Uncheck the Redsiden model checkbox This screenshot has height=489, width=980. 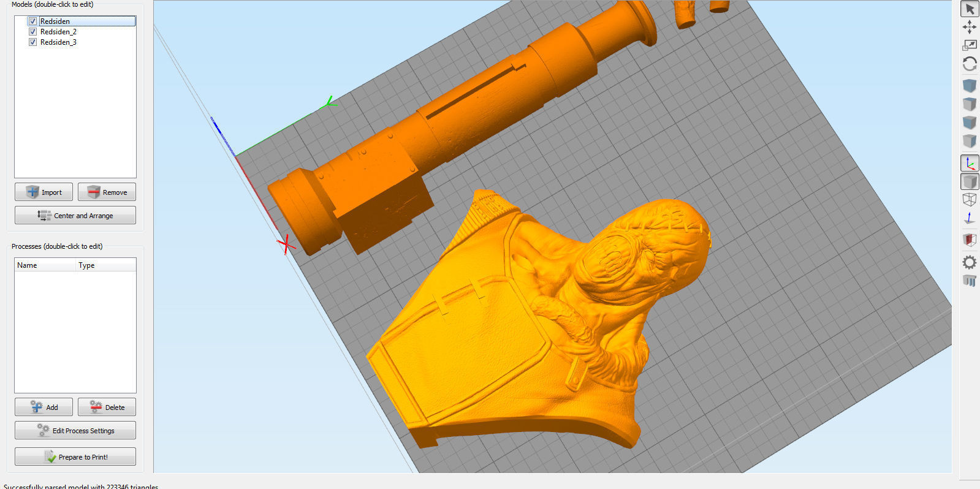32,21
